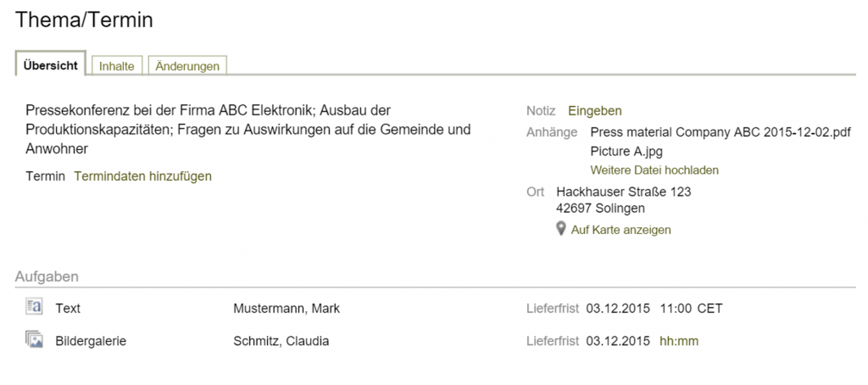Click the 11:00 delivery time
868x385 pixels.
pos(676,309)
